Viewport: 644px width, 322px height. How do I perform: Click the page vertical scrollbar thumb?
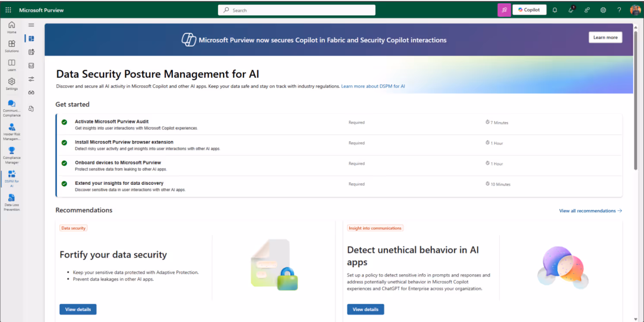635,100
